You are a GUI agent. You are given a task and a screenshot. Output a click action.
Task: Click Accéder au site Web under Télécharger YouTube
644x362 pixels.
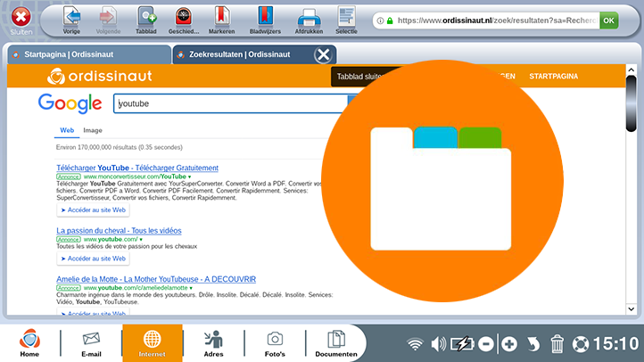pyautogui.click(x=94, y=210)
